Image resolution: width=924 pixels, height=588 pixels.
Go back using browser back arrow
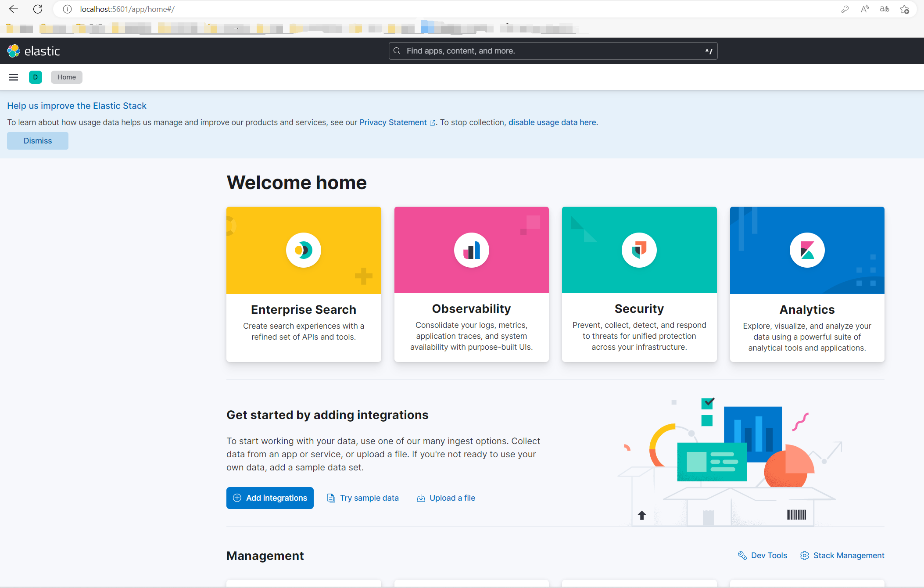tap(14, 9)
